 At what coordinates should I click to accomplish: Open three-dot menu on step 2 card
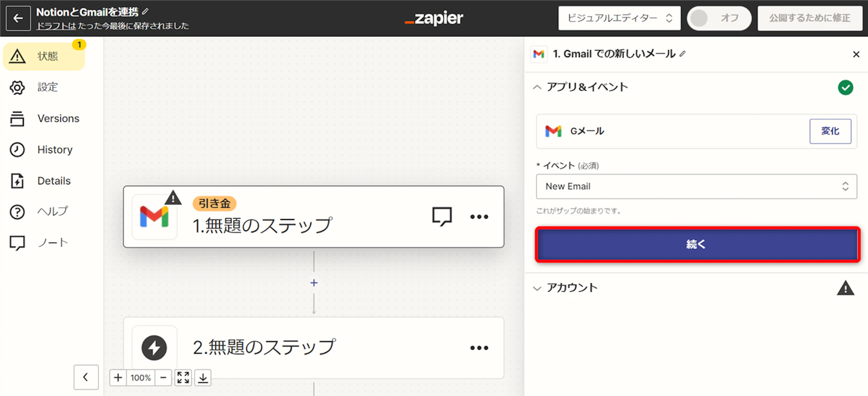pyautogui.click(x=479, y=348)
